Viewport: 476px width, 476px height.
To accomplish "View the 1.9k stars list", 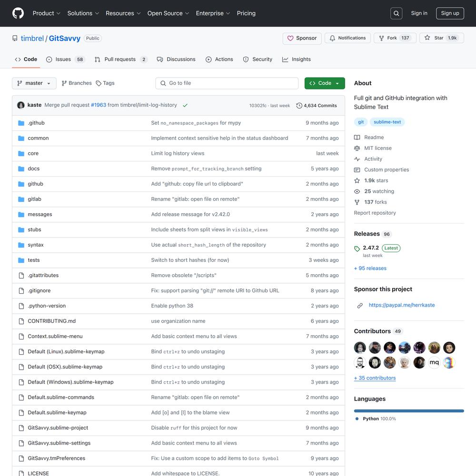I will [371, 180].
